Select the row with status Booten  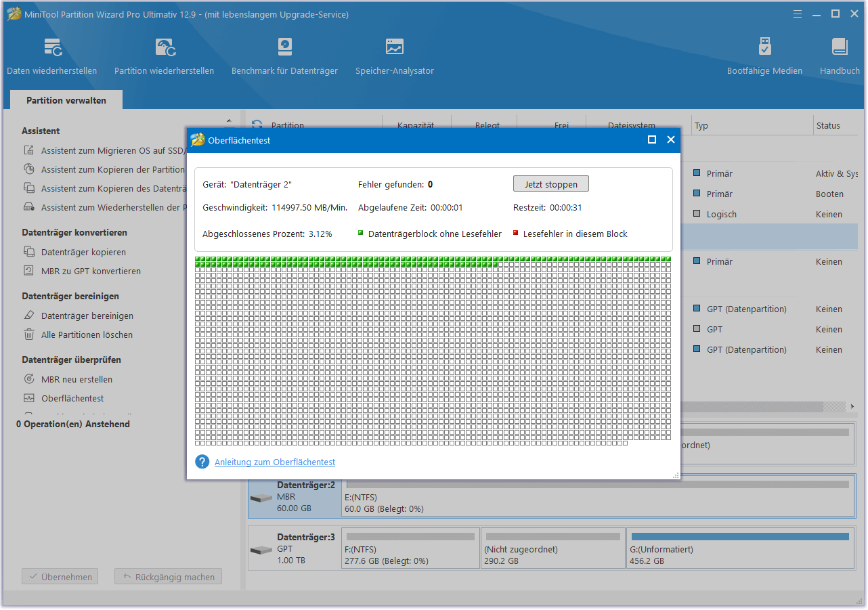tap(768, 194)
